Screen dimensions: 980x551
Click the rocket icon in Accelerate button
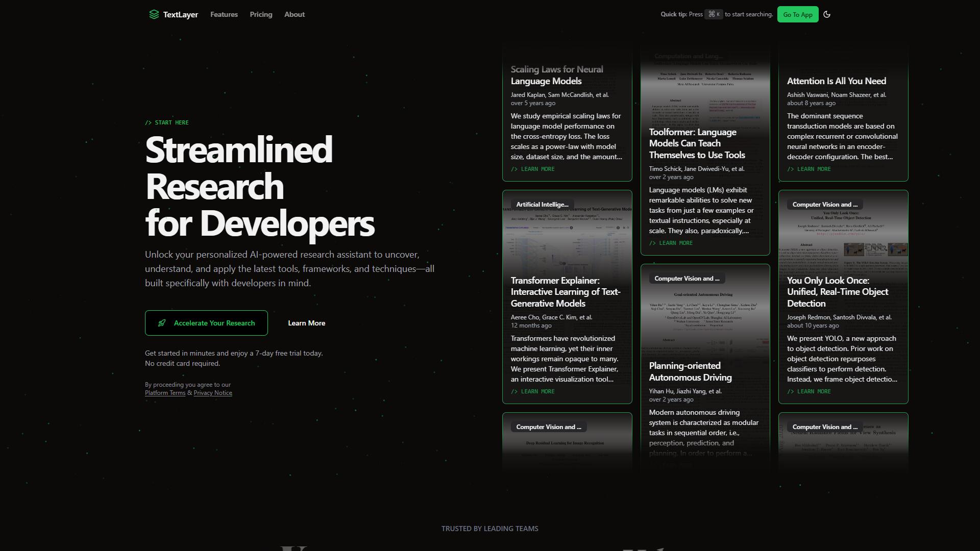click(x=162, y=323)
